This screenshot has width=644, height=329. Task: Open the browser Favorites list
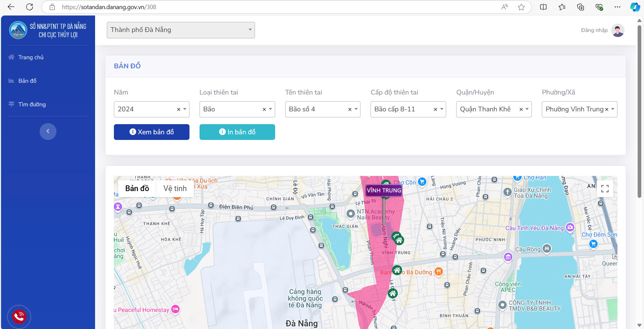[562, 7]
